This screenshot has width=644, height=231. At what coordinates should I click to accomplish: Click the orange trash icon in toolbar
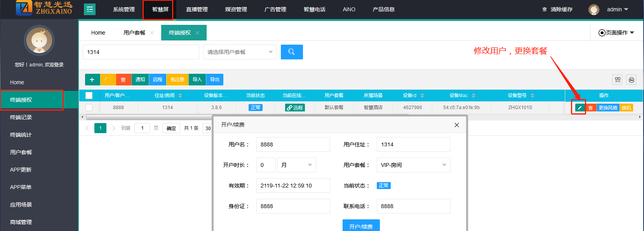123,80
